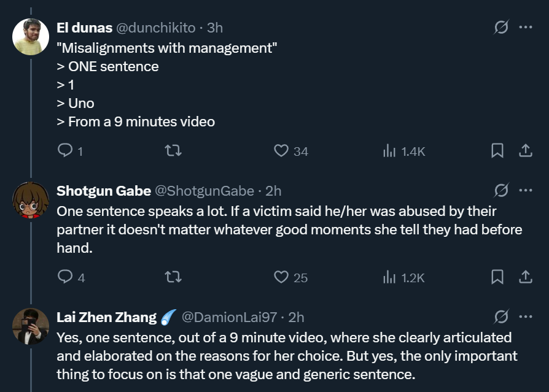Viewport: 549px width, 392px height.
Task: Click Lai Zhen Zhang's avatar
Action: pos(31,326)
